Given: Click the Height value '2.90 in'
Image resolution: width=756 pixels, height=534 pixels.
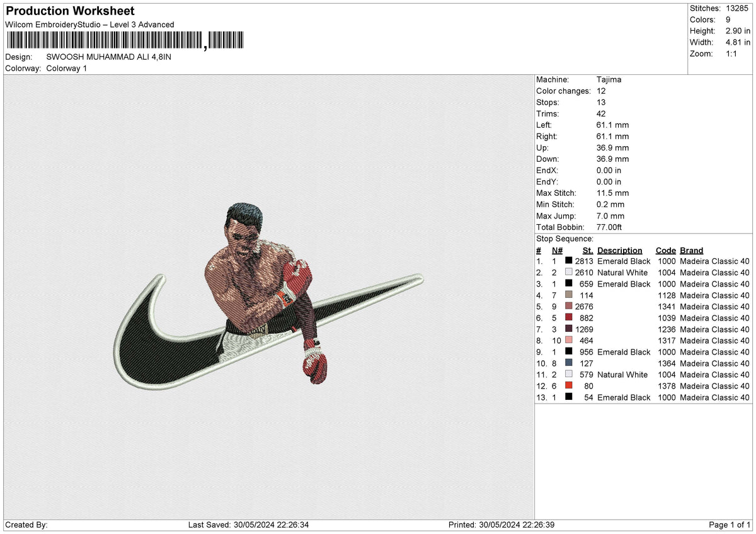Looking at the screenshot, I should coord(738,31).
